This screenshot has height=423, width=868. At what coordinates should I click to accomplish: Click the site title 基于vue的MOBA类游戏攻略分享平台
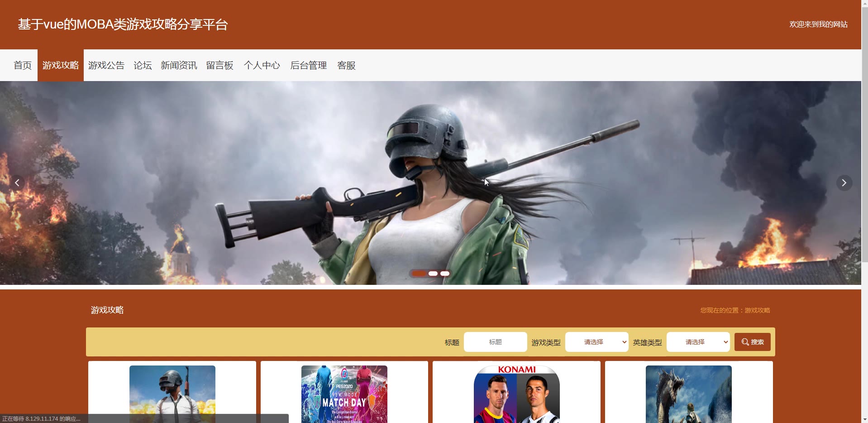coord(123,24)
